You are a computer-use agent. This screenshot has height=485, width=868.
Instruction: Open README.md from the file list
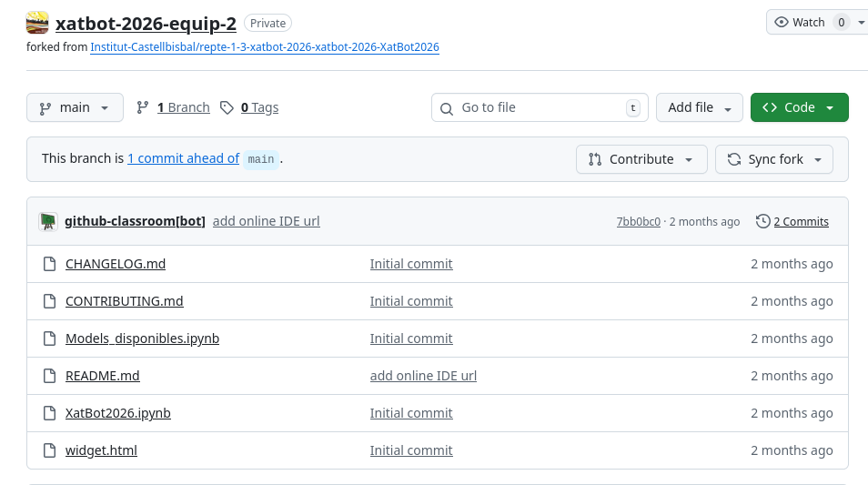pyautogui.click(x=103, y=376)
